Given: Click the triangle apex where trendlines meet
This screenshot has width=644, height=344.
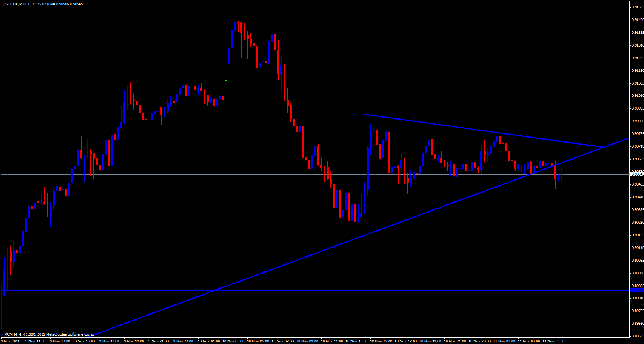Looking at the screenshot, I should (x=603, y=147).
